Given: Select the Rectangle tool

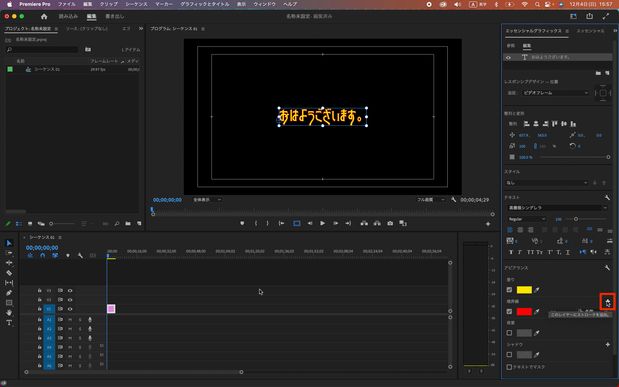Looking at the screenshot, I should point(9,303).
